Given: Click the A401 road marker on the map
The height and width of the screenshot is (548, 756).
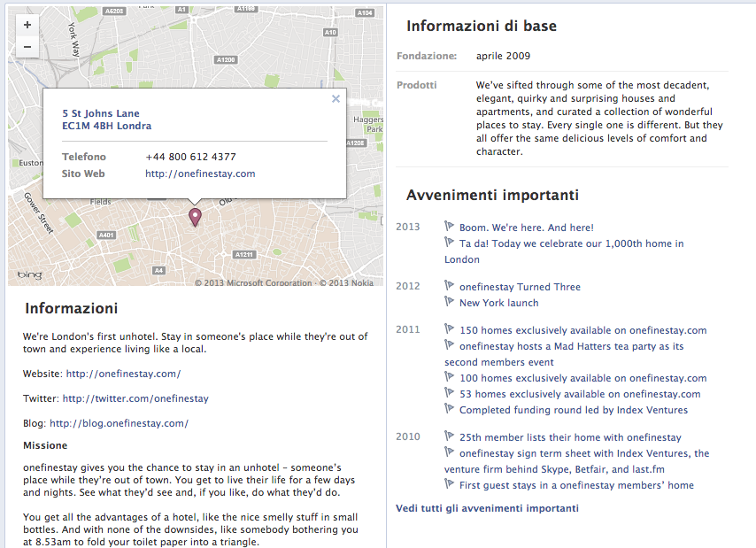Looking at the screenshot, I should point(106,235).
